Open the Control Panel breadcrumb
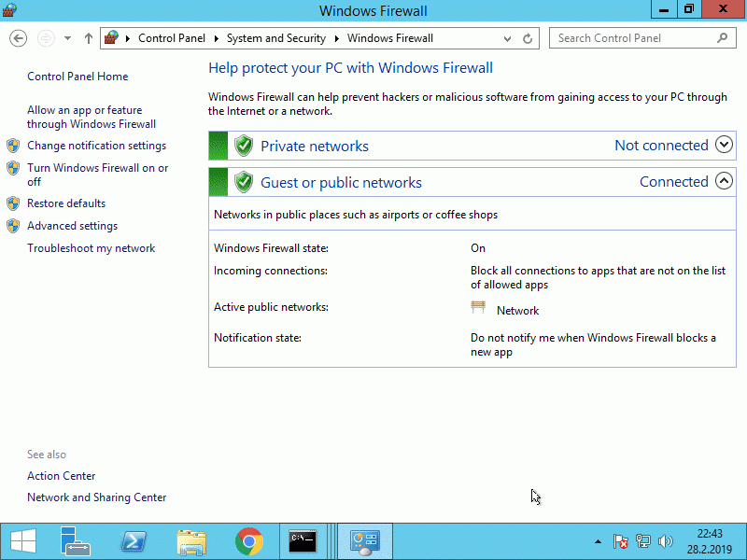 coord(172,38)
